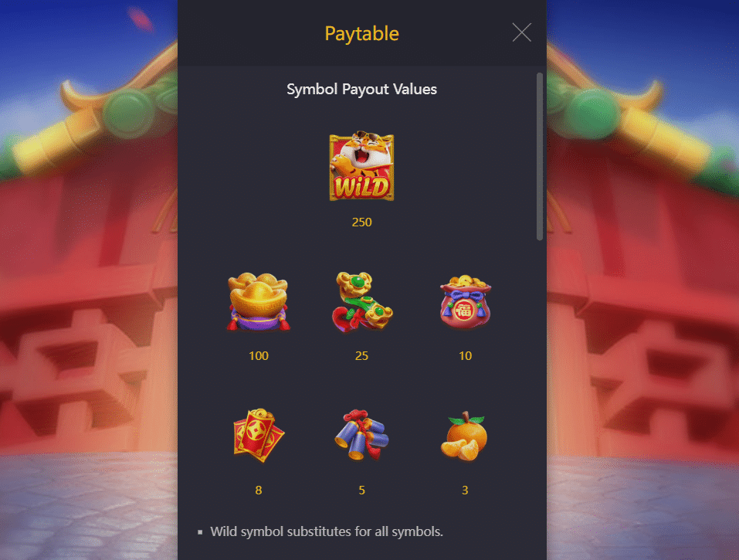Select the gold ingot symbol

pos(258,302)
